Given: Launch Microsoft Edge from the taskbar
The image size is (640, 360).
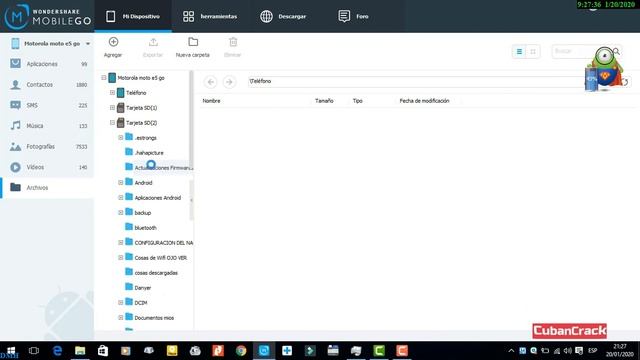Looking at the screenshot, I should pos(57,351).
